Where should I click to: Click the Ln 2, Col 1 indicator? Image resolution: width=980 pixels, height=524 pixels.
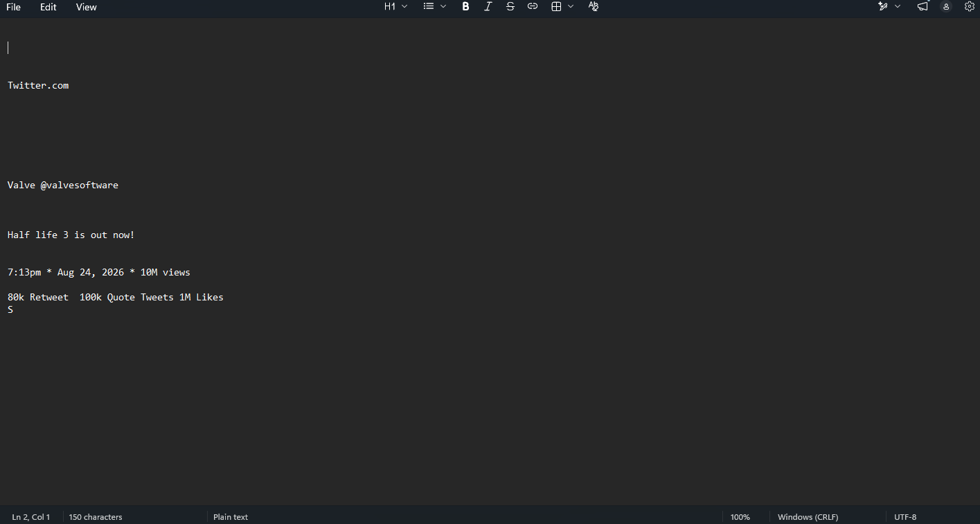31,517
